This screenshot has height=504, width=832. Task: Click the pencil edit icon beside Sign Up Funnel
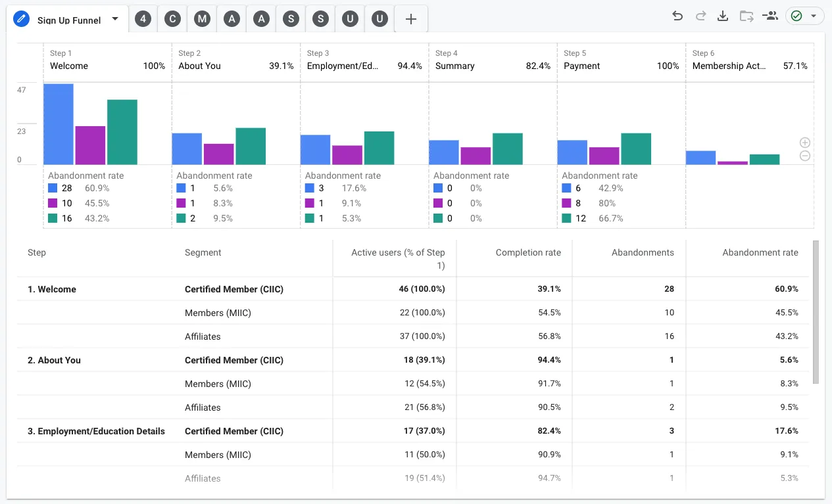22,19
